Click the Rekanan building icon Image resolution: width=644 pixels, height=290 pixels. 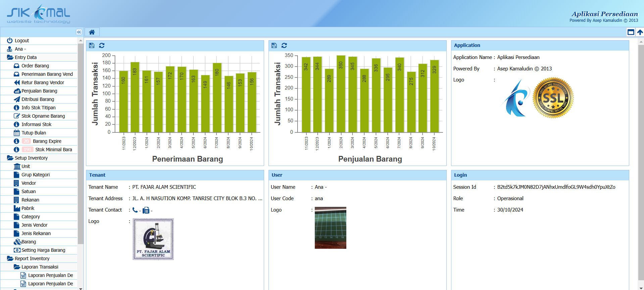[x=16, y=200]
